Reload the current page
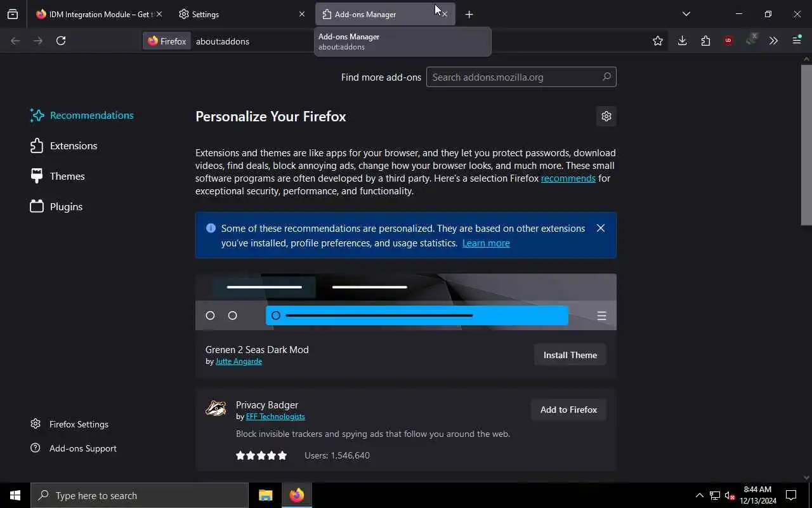The image size is (812, 508). click(61, 41)
